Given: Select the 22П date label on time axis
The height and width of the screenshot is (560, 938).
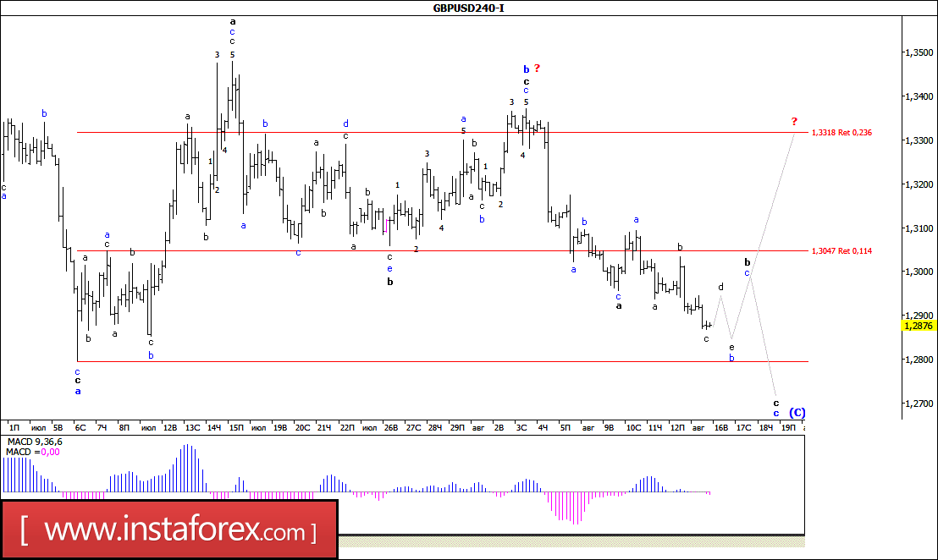Looking at the screenshot, I should click(x=347, y=428).
